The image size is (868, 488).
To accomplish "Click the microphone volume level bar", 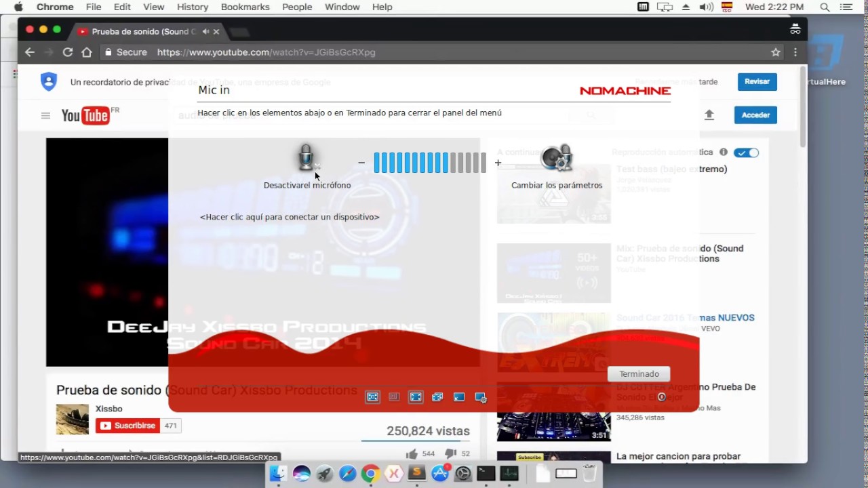I will click(430, 163).
